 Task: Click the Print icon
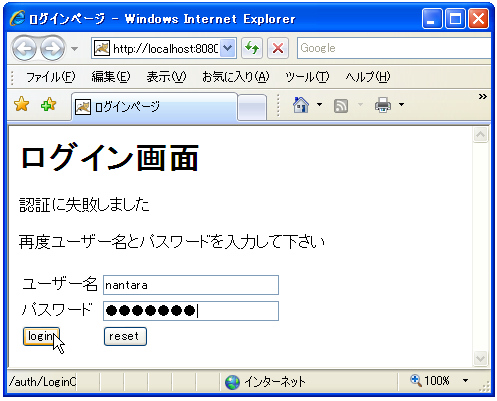coord(383,105)
